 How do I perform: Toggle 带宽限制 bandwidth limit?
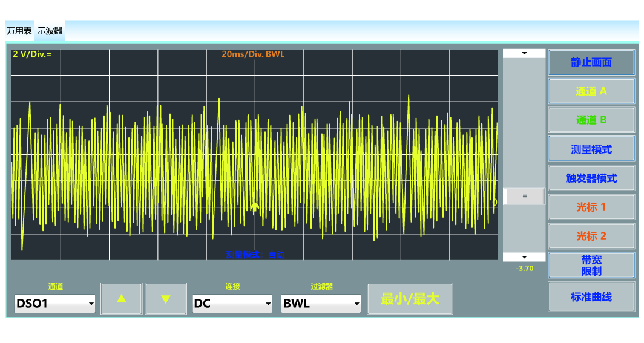(x=591, y=266)
